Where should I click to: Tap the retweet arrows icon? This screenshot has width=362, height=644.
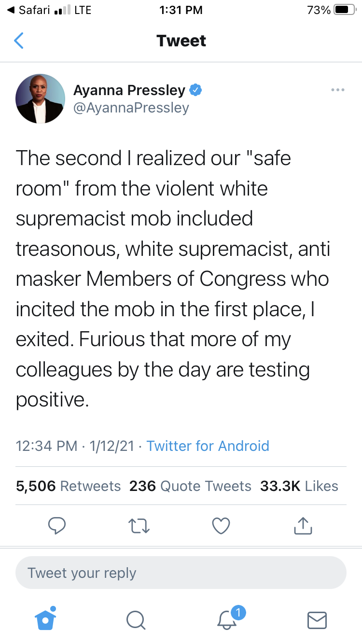point(139,526)
